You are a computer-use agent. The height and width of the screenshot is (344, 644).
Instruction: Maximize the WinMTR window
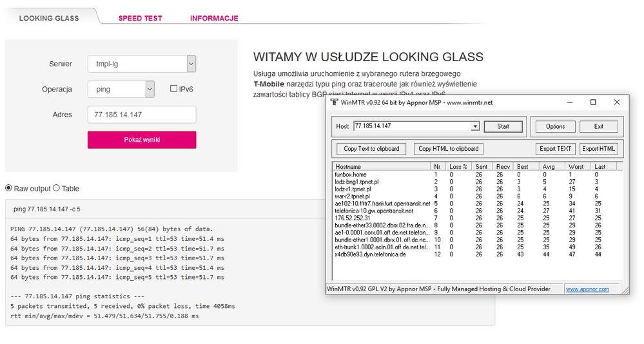(593, 102)
